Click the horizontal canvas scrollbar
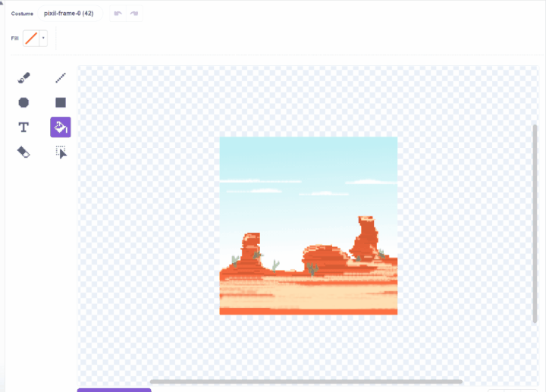 (306, 381)
